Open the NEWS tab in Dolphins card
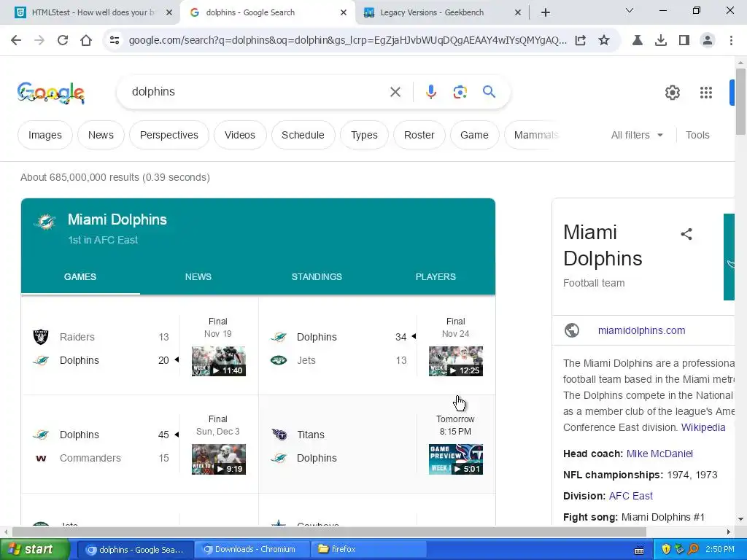This screenshot has width=747, height=560. click(x=198, y=276)
